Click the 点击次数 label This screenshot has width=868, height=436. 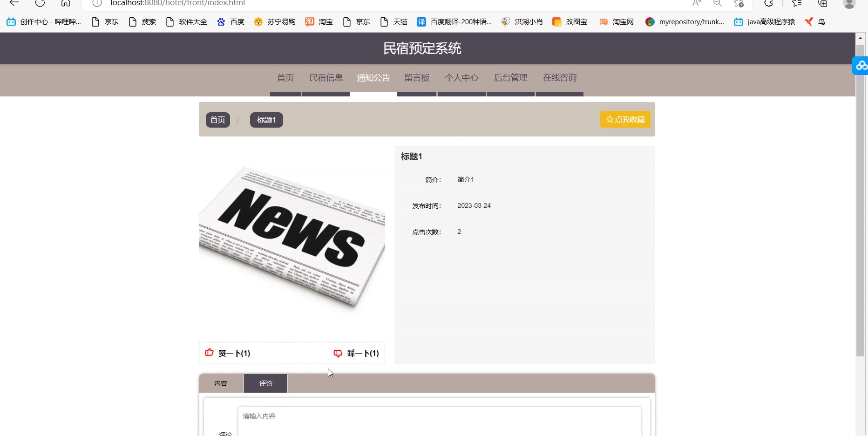[x=427, y=232]
